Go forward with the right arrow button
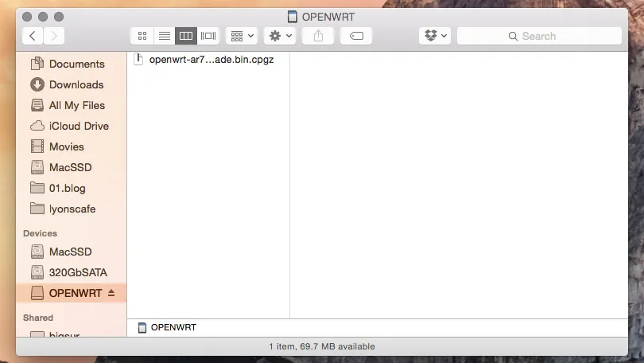This screenshot has height=363, width=644. tap(54, 36)
